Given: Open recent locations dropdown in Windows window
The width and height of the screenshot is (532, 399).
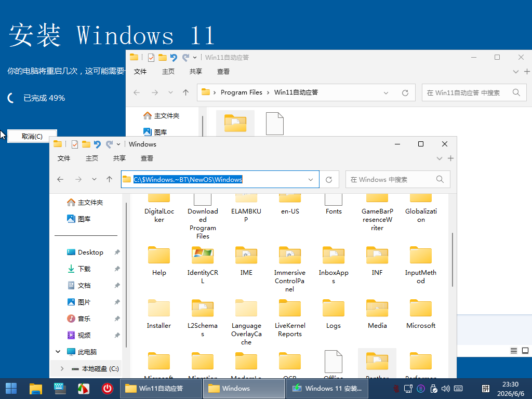Looking at the screenshot, I should (94, 179).
